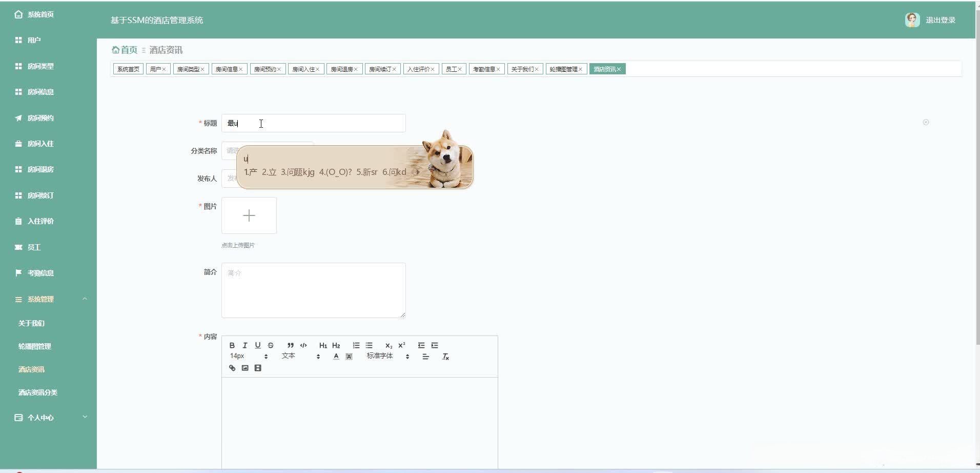Go to 首页 from the breadcrumb
The height and width of the screenshot is (473, 980).
pos(129,50)
